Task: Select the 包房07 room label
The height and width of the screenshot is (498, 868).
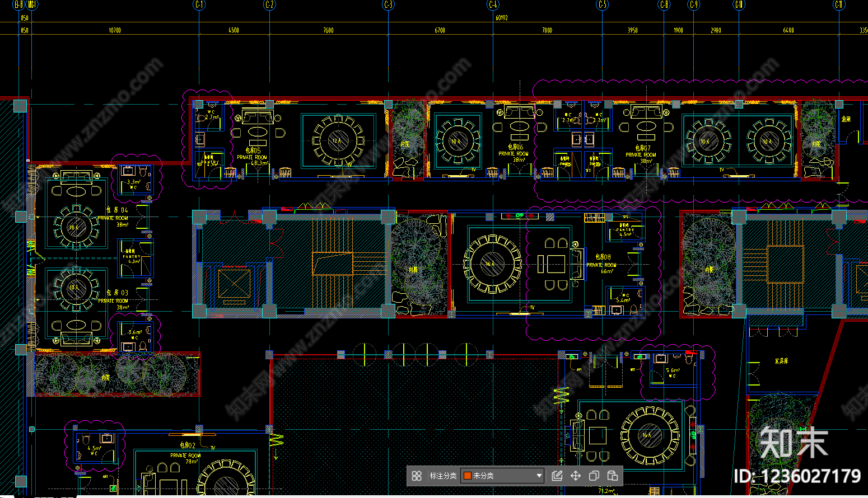Action: click(643, 148)
